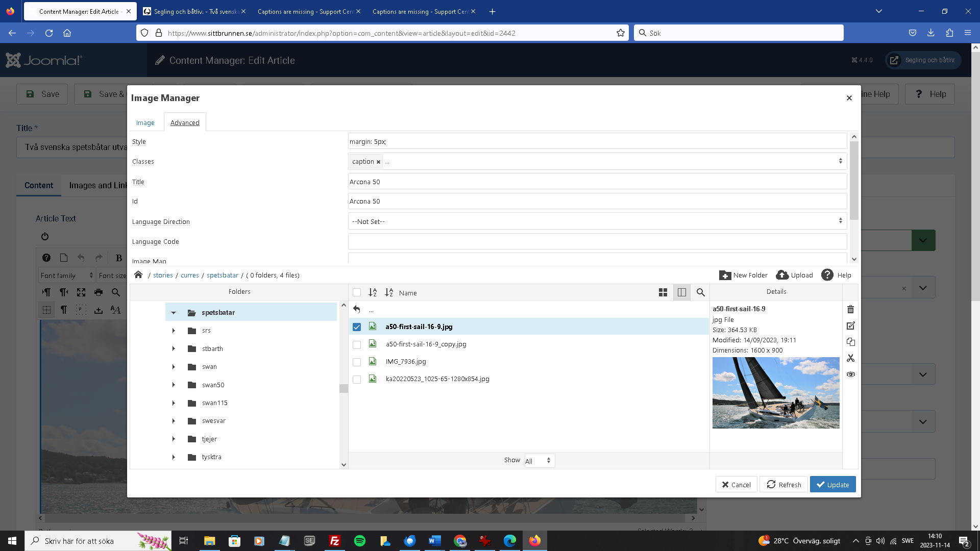Tick the select-all checkbox in file header
The height and width of the screenshot is (551, 980).
[357, 292]
